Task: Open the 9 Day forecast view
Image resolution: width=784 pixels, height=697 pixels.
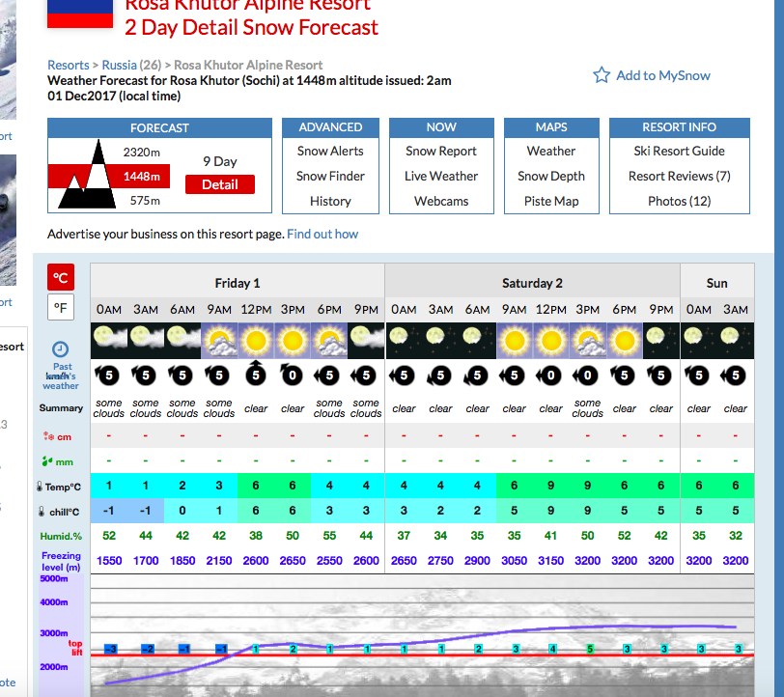Action: tap(220, 161)
